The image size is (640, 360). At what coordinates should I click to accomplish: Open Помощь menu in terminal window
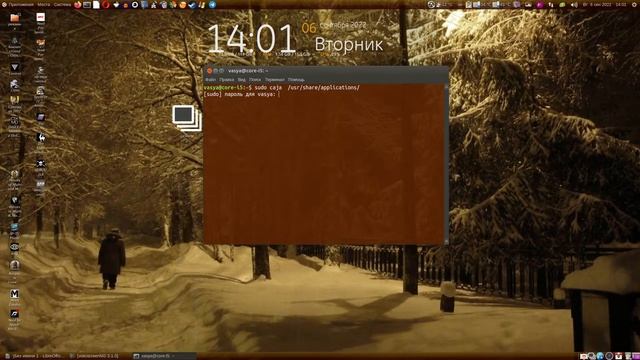[296, 80]
